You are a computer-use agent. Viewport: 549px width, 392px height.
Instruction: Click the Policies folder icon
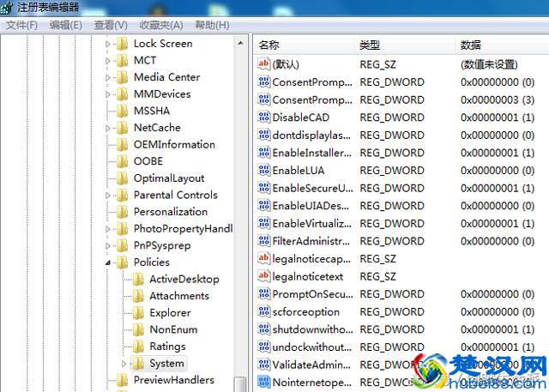(x=122, y=262)
